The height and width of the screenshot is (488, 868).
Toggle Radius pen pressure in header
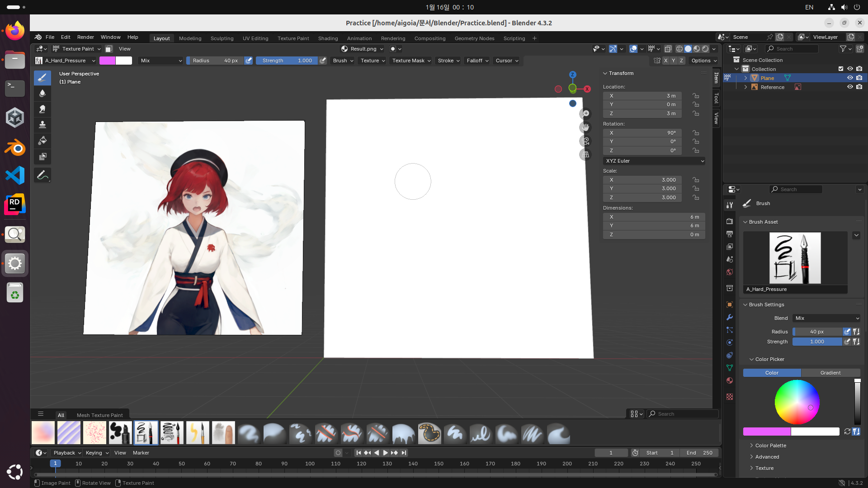249,61
